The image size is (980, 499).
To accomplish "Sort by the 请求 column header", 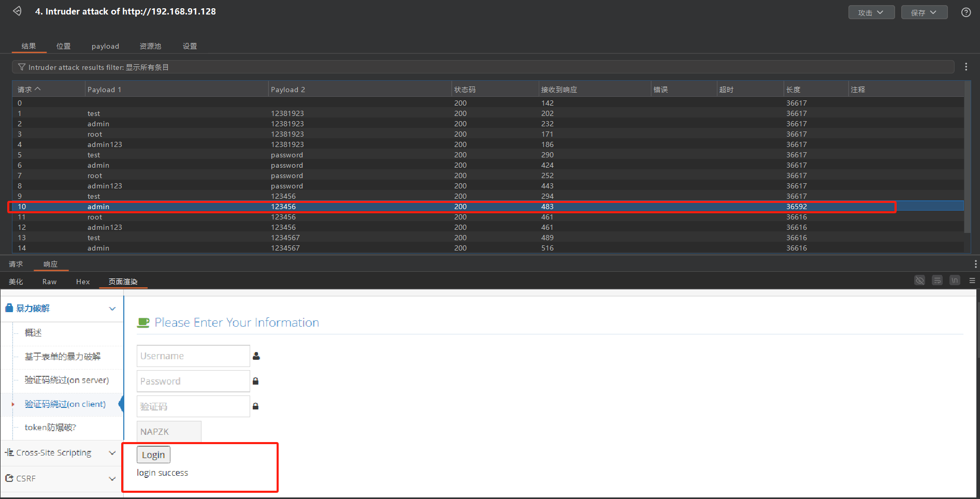I will 48,90.
